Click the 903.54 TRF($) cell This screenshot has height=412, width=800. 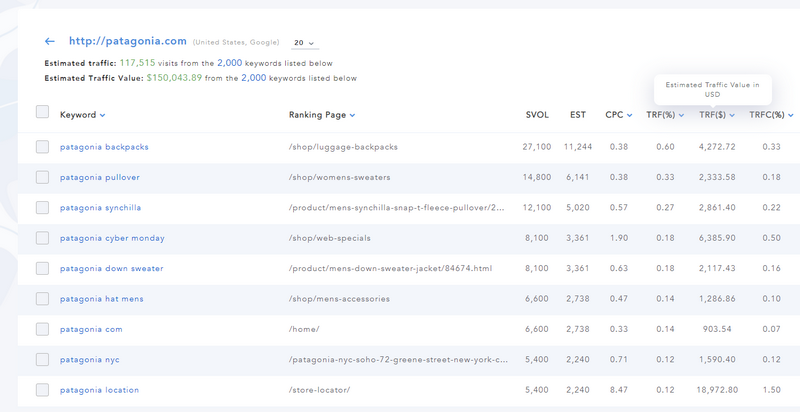tap(717, 329)
